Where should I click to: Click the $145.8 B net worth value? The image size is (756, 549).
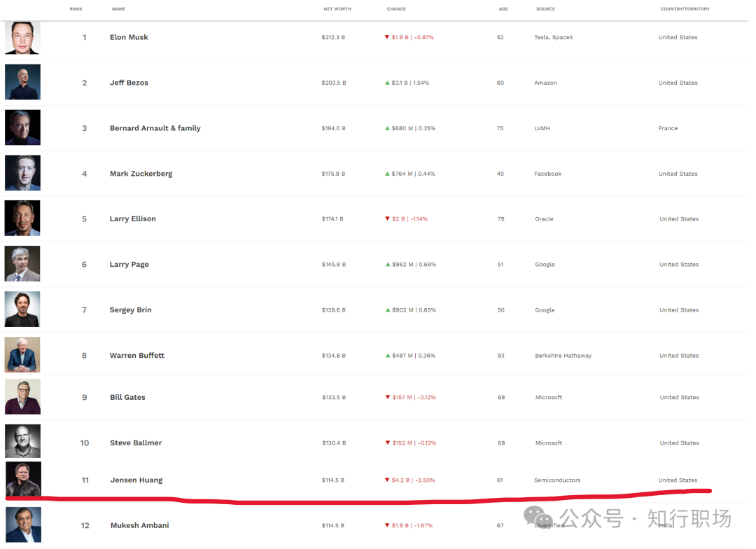334,265
